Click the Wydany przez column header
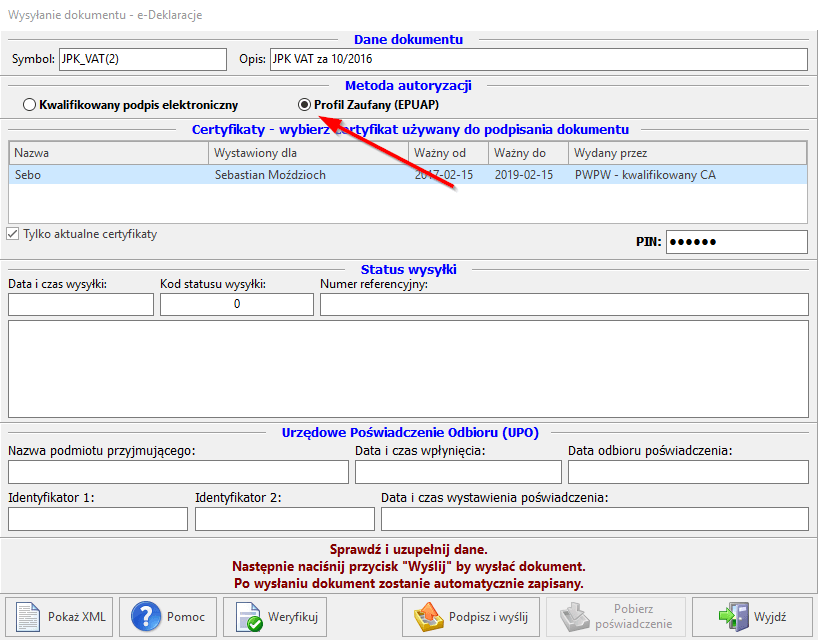This screenshot has height=640, width=818. coord(686,153)
